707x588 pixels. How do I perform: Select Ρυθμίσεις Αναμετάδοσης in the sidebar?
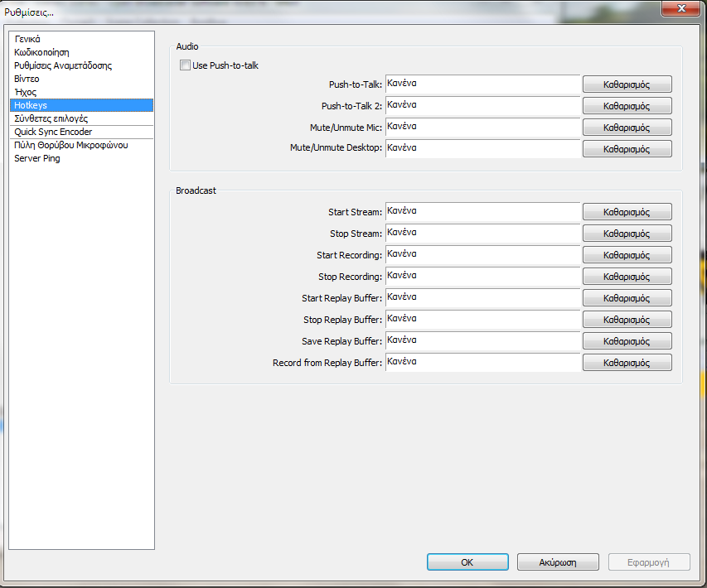click(x=81, y=65)
